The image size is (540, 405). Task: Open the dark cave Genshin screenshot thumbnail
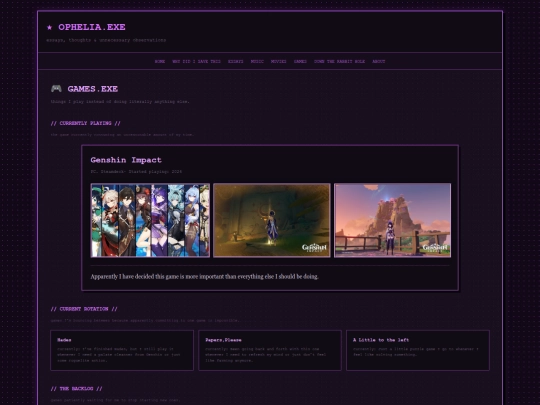pos(272,220)
